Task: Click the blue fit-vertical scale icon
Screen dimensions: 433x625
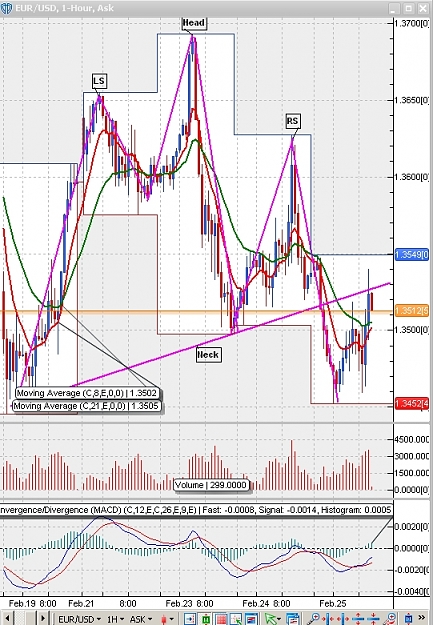Action: (408, 619)
